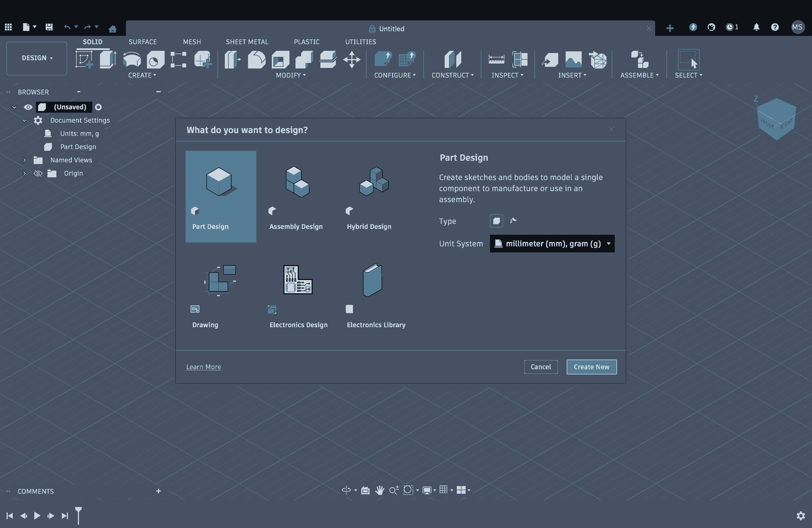The image size is (812, 528).
Task: Toggle visibility eye of Unsaved component
Action: 28,107
